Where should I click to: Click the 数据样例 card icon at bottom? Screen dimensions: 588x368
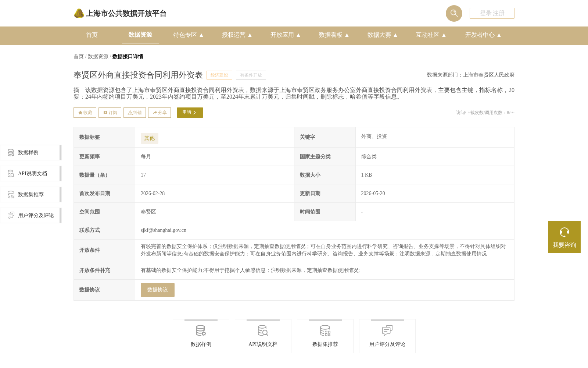(201, 331)
